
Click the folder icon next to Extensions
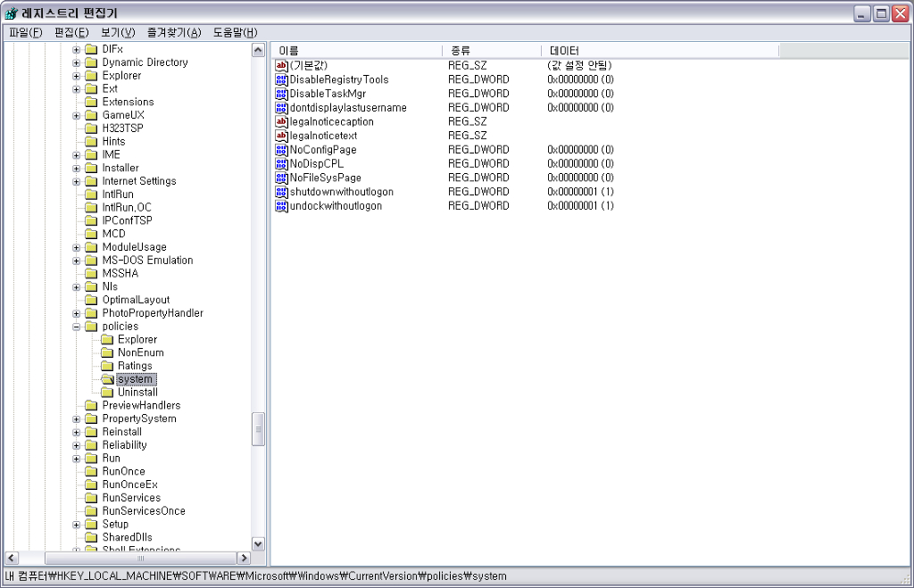pyautogui.click(x=91, y=102)
